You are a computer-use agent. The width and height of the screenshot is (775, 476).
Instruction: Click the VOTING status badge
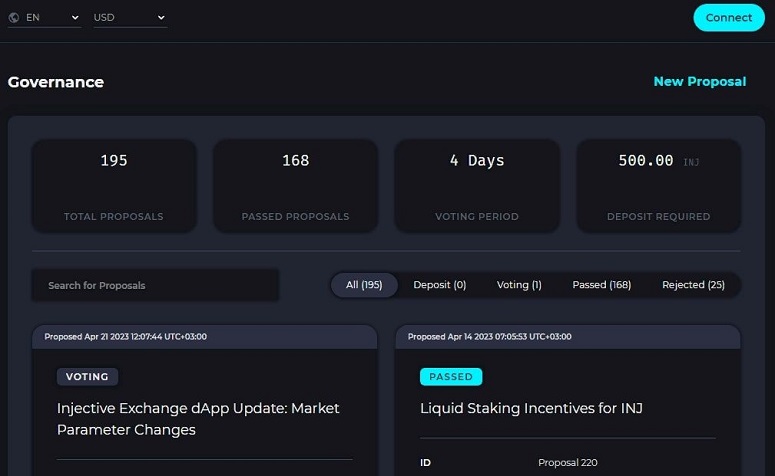click(x=88, y=377)
